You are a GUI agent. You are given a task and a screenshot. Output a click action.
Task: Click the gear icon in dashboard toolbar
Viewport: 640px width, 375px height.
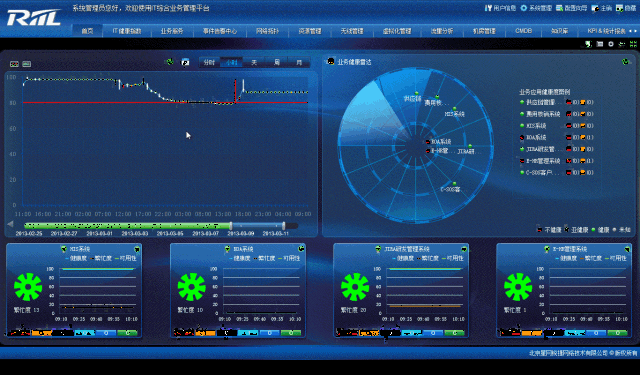coord(611,44)
